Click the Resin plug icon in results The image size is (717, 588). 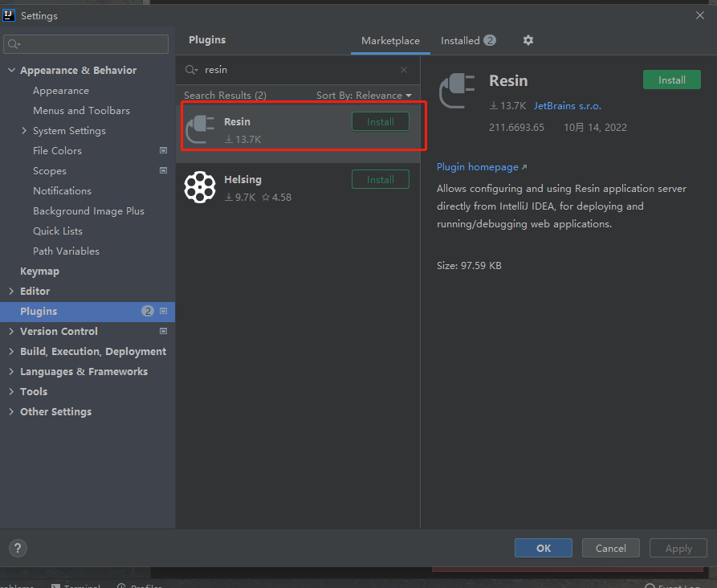(x=200, y=129)
